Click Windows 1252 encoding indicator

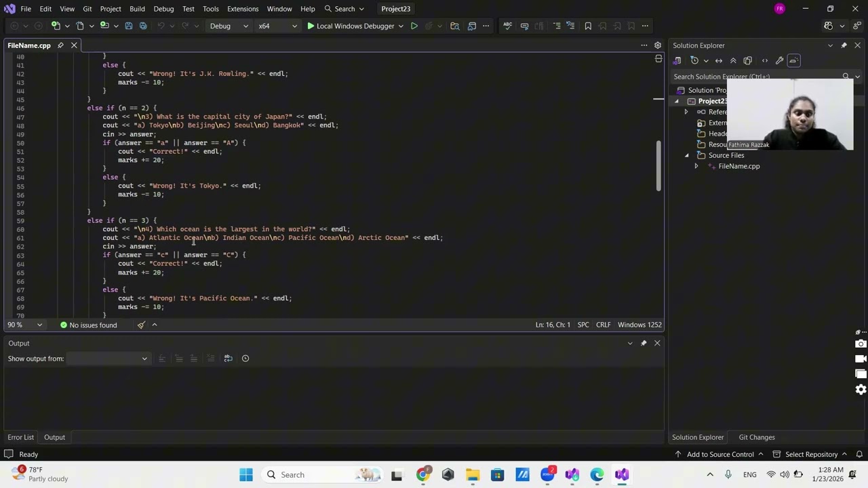coord(639,325)
